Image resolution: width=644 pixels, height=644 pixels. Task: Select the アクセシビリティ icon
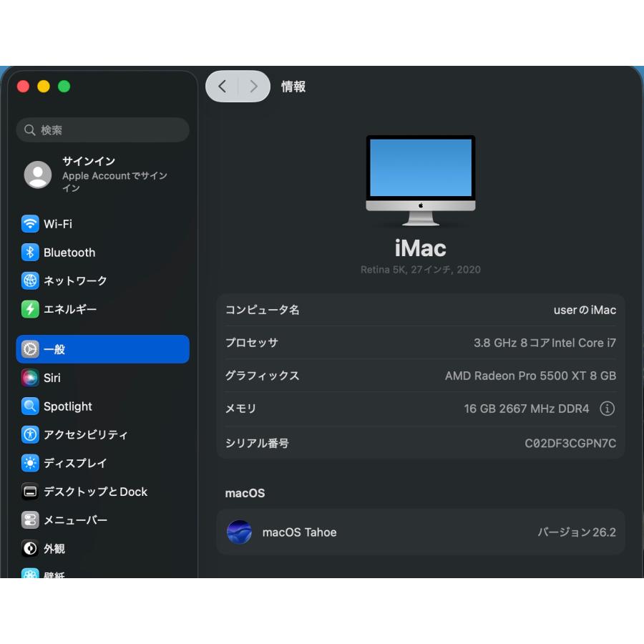pyautogui.click(x=30, y=434)
